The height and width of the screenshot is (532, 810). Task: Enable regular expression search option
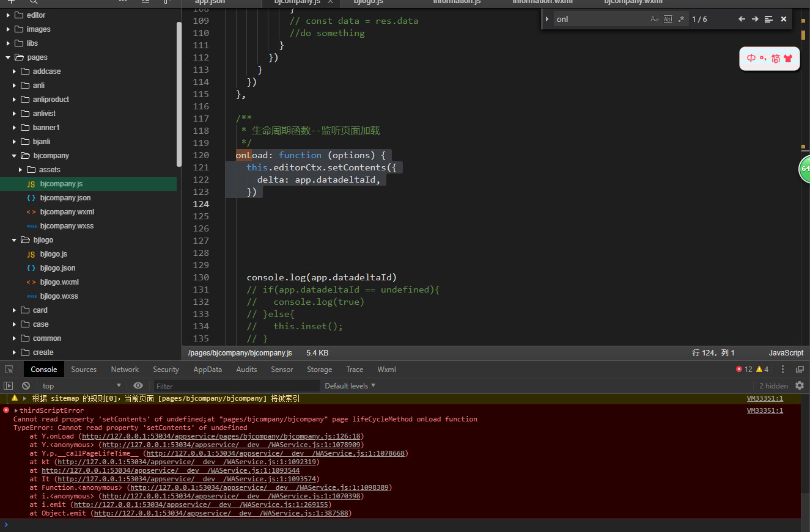click(681, 19)
